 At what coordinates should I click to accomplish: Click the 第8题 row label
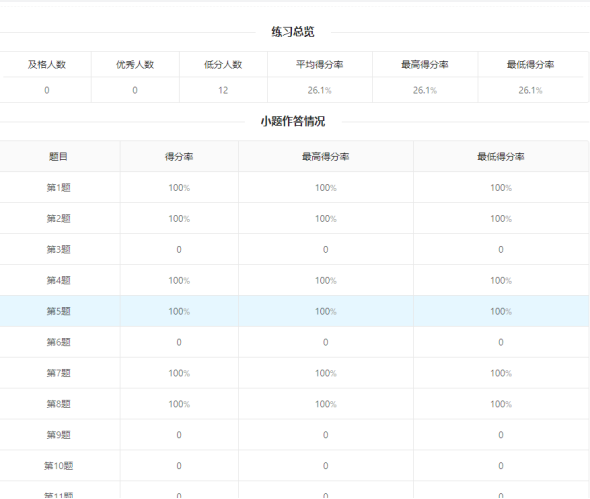click(x=58, y=403)
